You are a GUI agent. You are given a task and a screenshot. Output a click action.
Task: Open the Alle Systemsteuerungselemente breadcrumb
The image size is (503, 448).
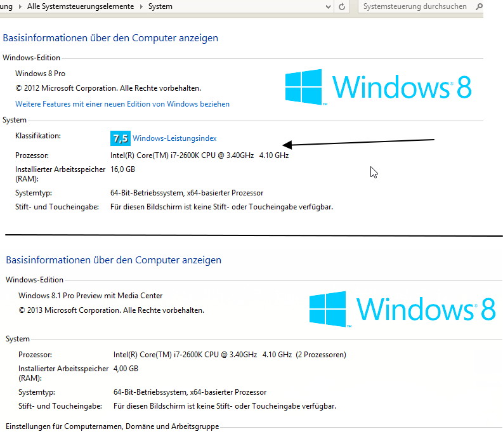pyautogui.click(x=81, y=6)
